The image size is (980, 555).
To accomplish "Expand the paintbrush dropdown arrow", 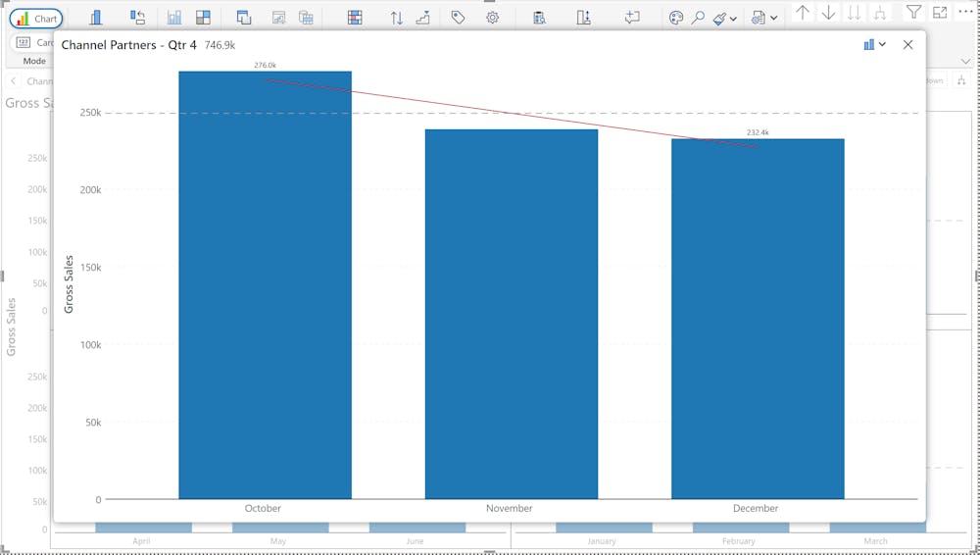I will [x=733, y=19].
